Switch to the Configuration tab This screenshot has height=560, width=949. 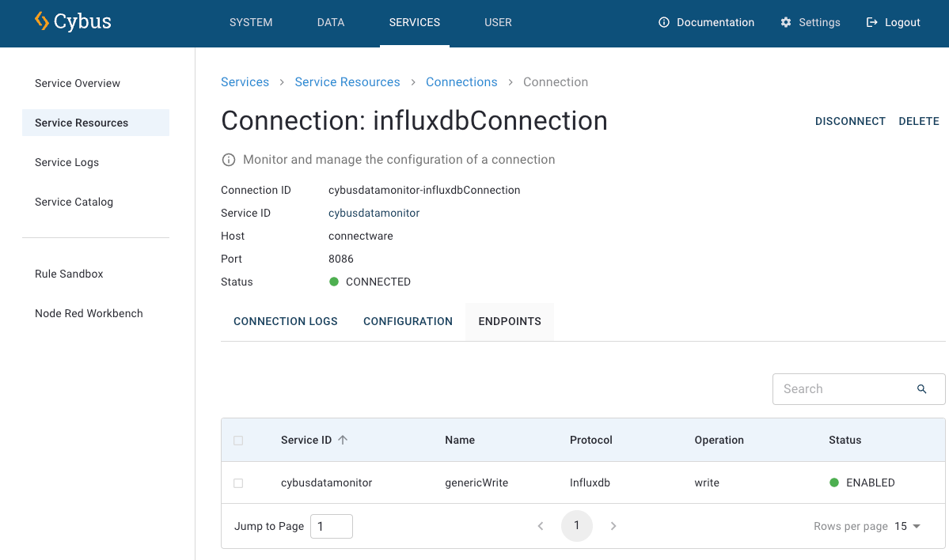click(x=408, y=321)
